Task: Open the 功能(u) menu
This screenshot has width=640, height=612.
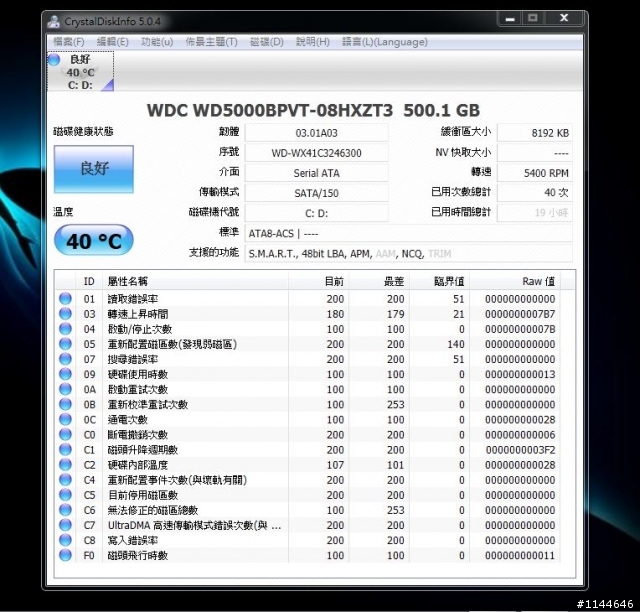Action: [x=157, y=42]
